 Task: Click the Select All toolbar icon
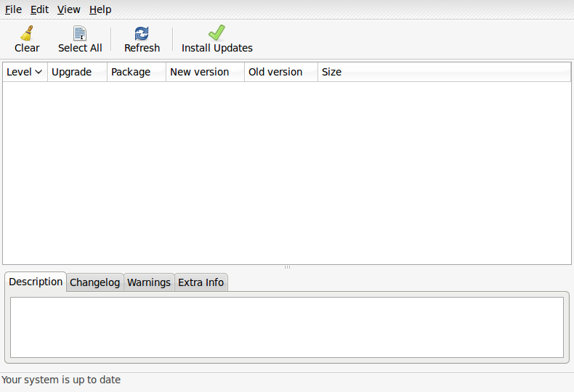[80, 33]
